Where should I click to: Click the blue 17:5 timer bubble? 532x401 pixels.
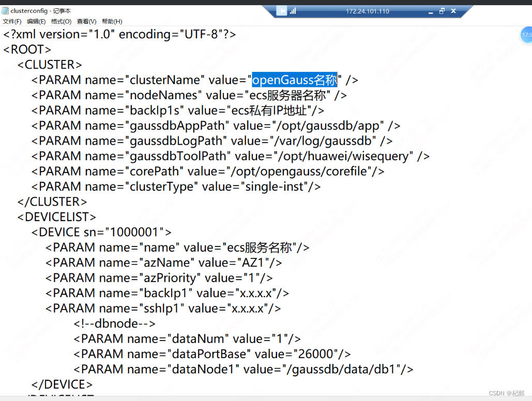coord(526,35)
